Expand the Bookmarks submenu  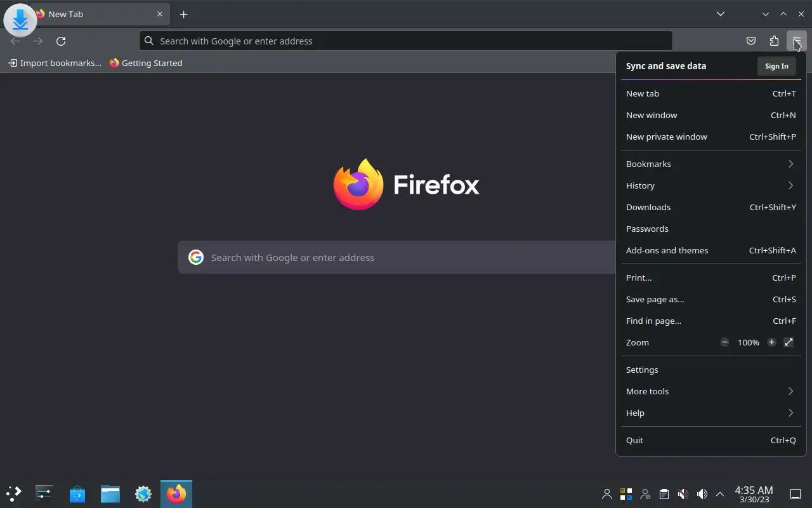click(x=710, y=164)
